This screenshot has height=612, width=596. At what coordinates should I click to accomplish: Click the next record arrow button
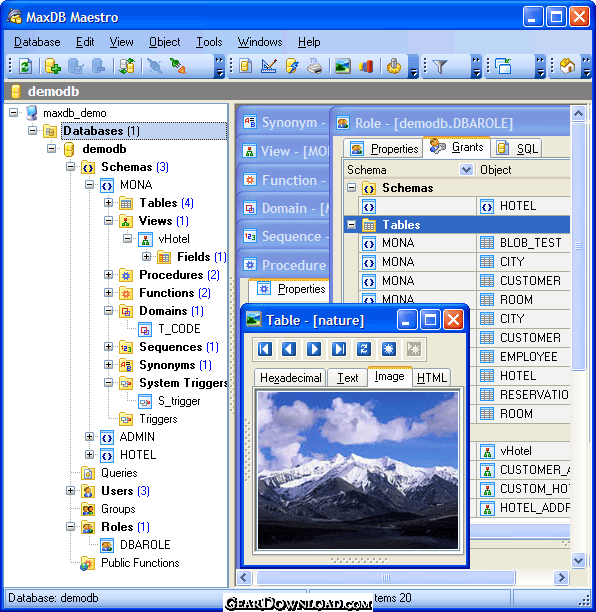coord(314,349)
